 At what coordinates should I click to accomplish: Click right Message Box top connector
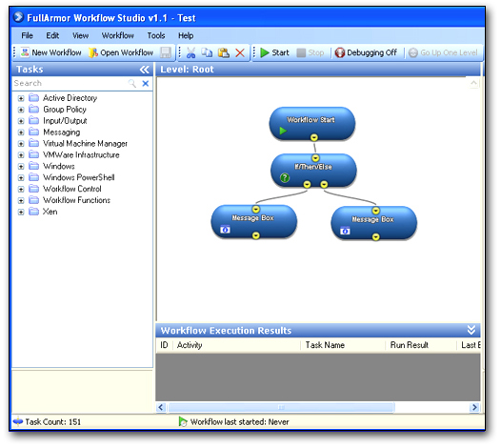[375, 211]
